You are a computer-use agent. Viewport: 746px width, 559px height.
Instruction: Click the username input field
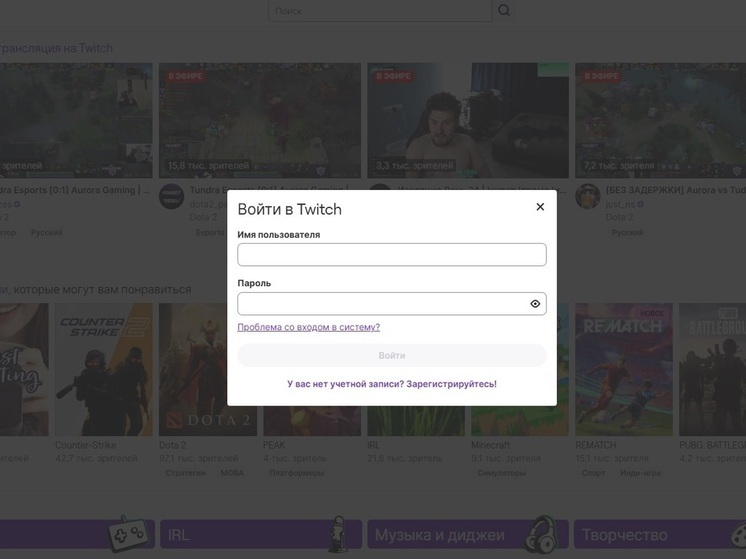[x=392, y=255]
